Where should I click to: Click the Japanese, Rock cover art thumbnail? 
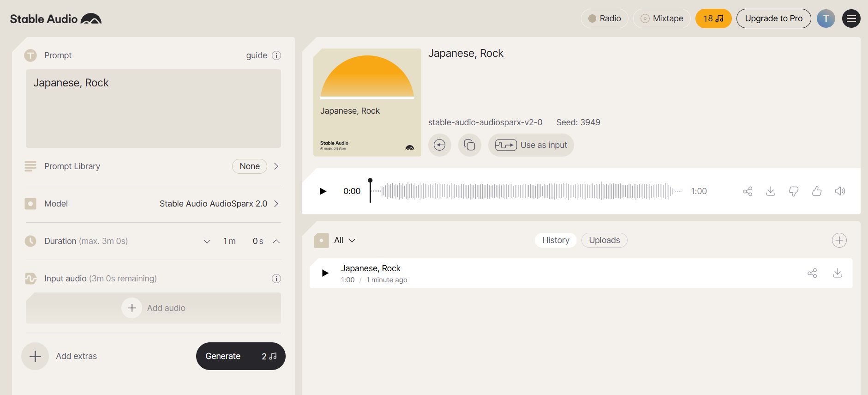(x=367, y=103)
